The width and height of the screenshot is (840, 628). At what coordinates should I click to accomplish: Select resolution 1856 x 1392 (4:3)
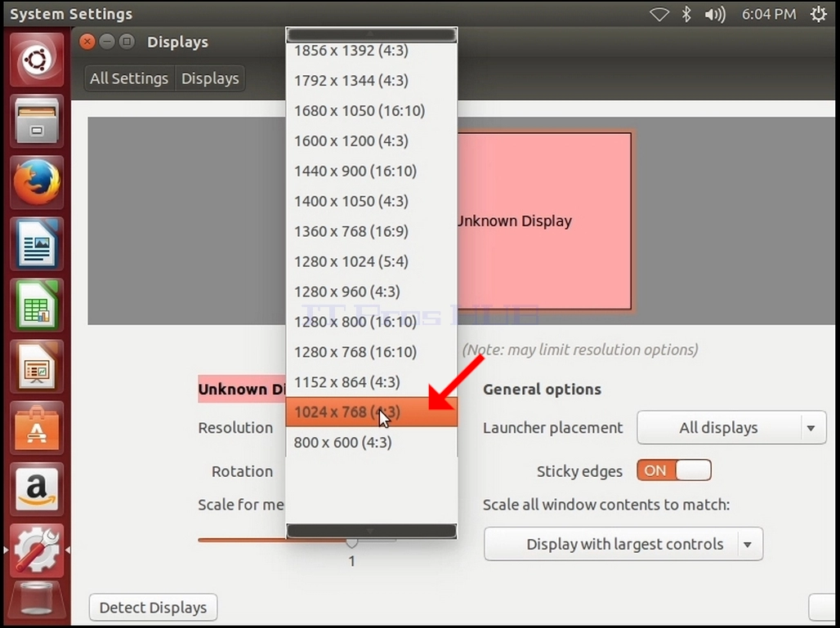(x=371, y=51)
